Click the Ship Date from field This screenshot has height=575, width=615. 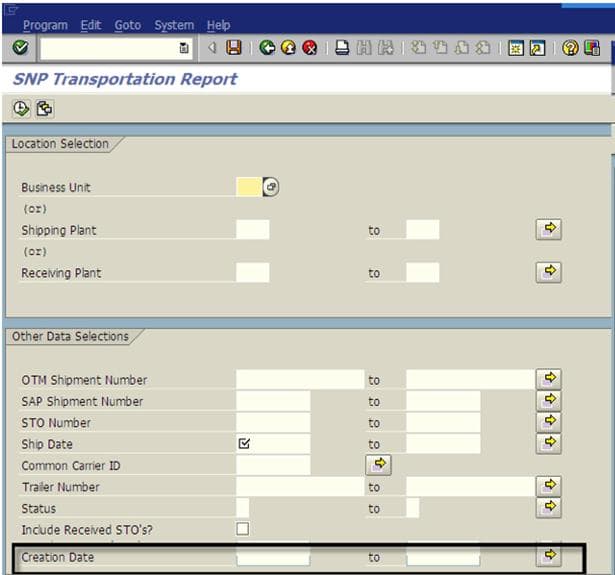273,444
